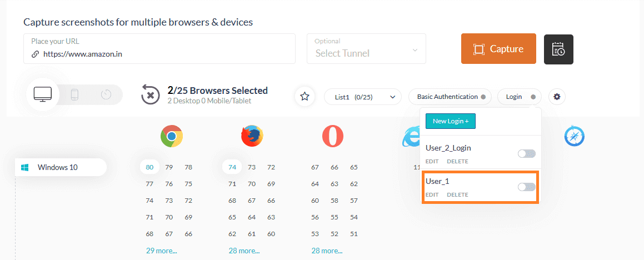Select the Windows 10 OS tab
644x260 pixels.
tap(61, 167)
